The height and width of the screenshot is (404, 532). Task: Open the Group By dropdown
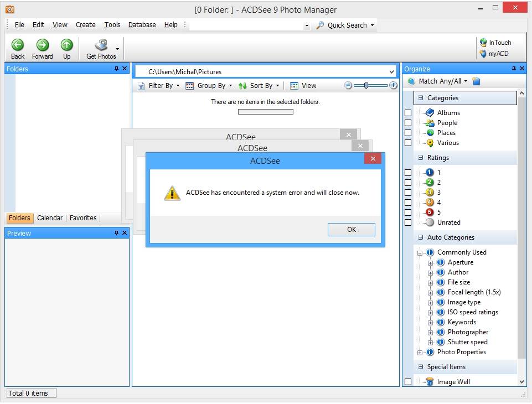(x=209, y=86)
